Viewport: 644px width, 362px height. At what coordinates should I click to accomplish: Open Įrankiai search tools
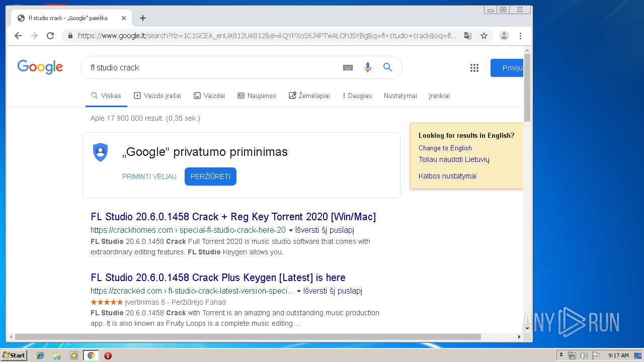point(439,96)
